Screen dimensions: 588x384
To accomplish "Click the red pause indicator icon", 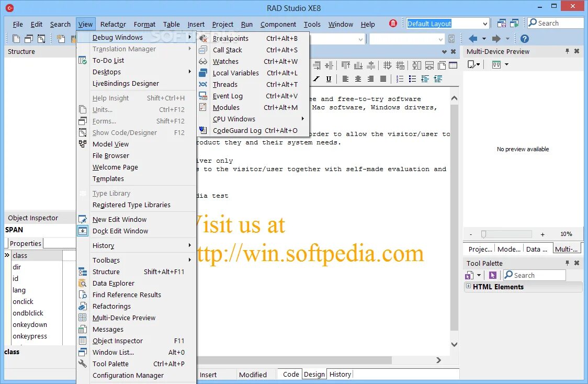I will click(x=393, y=24).
